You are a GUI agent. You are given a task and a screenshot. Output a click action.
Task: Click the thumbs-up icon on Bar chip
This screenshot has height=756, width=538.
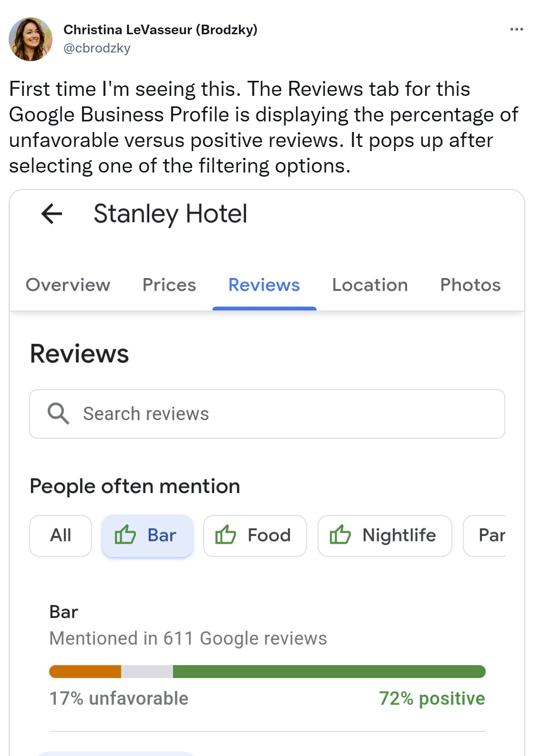pyautogui.click(x=125, y=535)
